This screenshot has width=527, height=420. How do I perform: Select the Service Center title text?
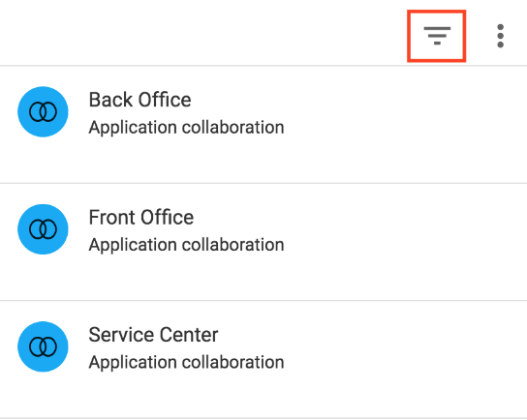[153, 335]
